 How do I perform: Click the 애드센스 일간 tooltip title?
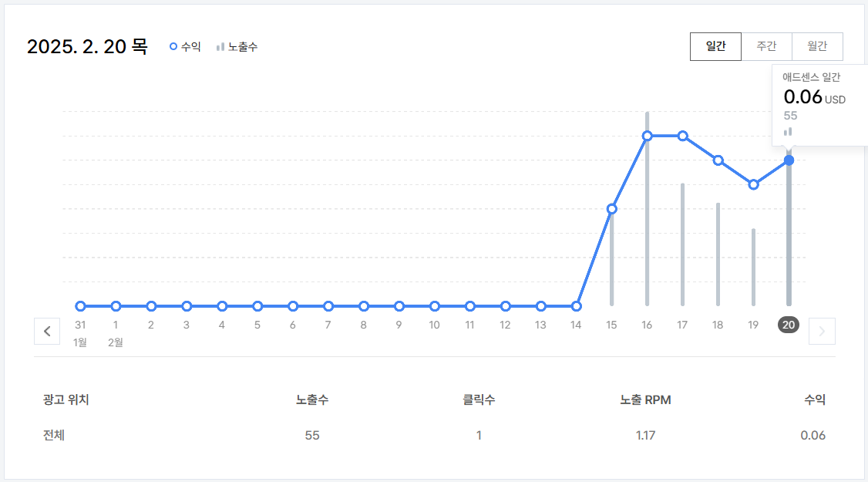811,77
